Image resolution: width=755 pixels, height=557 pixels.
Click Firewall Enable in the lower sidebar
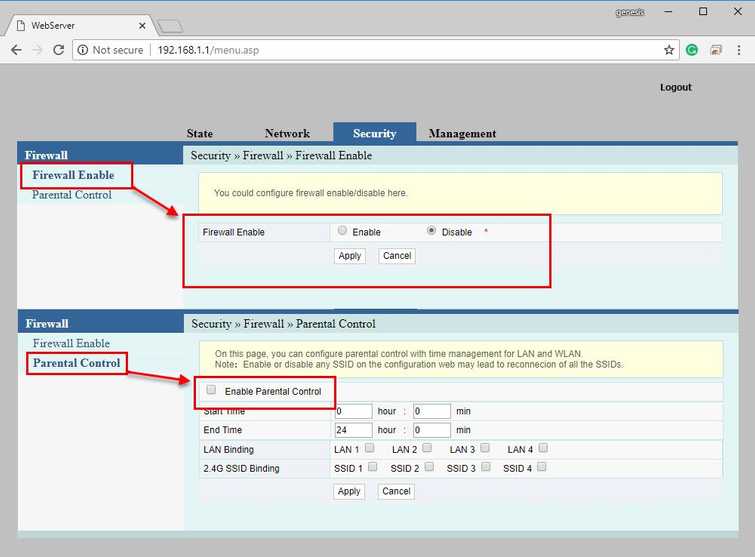71,343
